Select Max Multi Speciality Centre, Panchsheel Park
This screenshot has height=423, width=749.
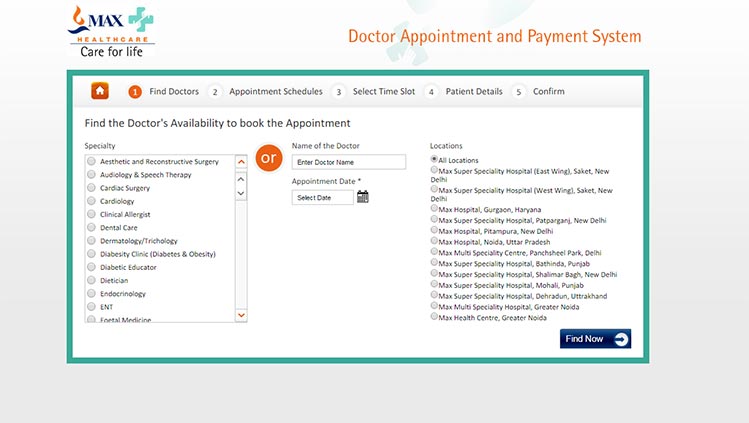[x=434, y=252]
